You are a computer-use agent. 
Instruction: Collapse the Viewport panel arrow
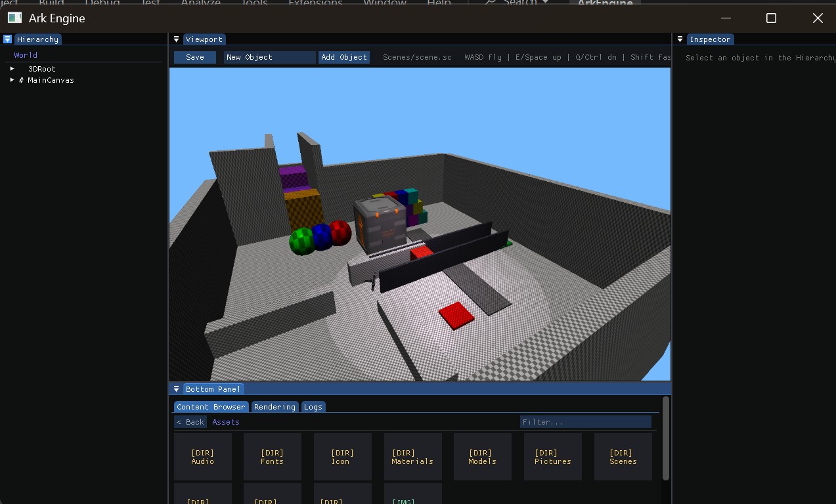click(x=176, y=39)
